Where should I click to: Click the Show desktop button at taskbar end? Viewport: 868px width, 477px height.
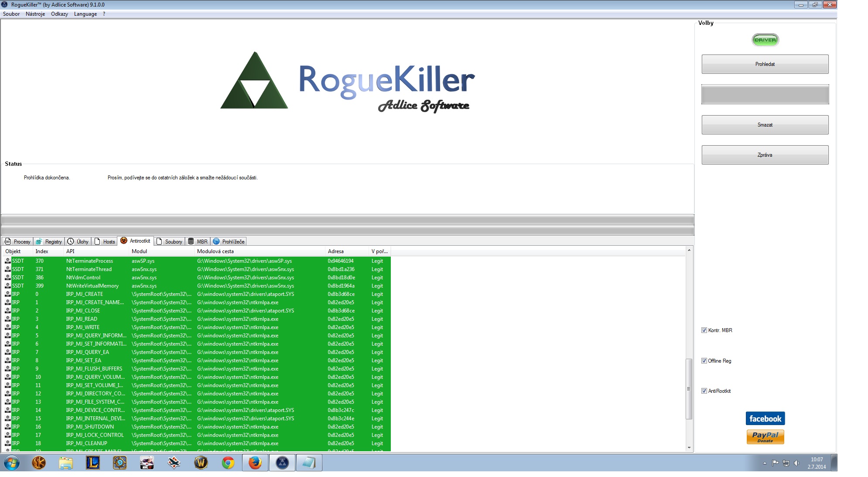(x=834, y=463)
